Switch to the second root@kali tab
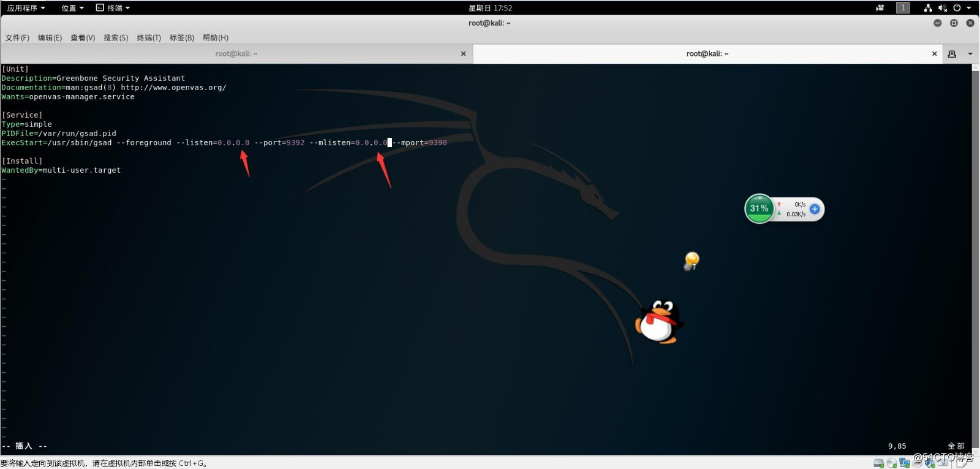 [x=707, y=54]
